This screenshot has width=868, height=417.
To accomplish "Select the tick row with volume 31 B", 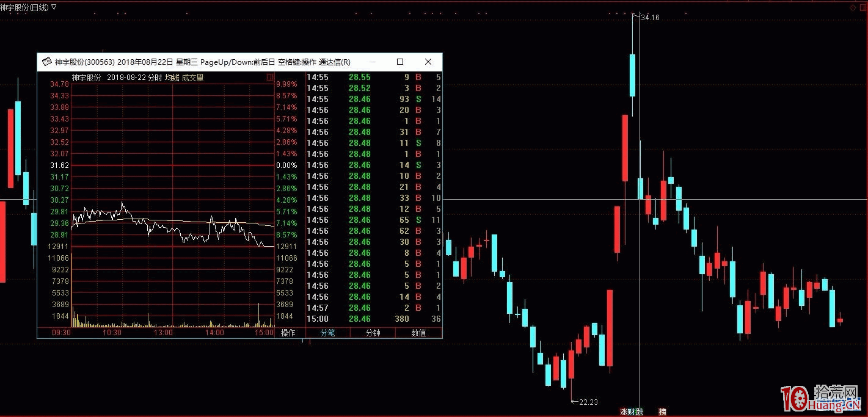I will [374, 132].
